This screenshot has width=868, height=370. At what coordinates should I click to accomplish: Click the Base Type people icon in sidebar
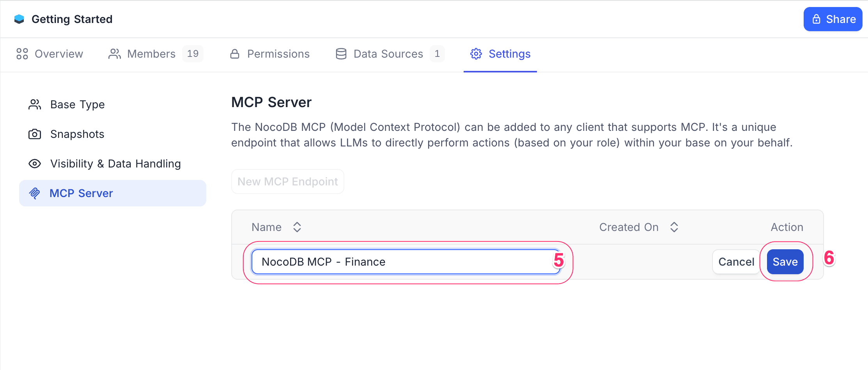(34, 104)
